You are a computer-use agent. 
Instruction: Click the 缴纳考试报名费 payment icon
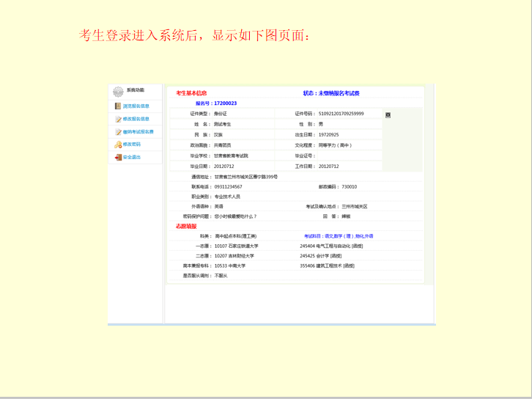(118, 132)
